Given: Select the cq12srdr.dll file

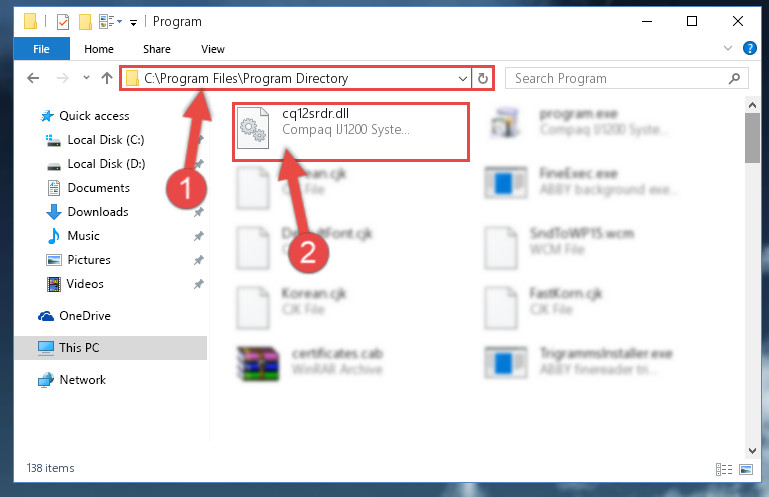Looking at the screenshot, I should (351, 131).
